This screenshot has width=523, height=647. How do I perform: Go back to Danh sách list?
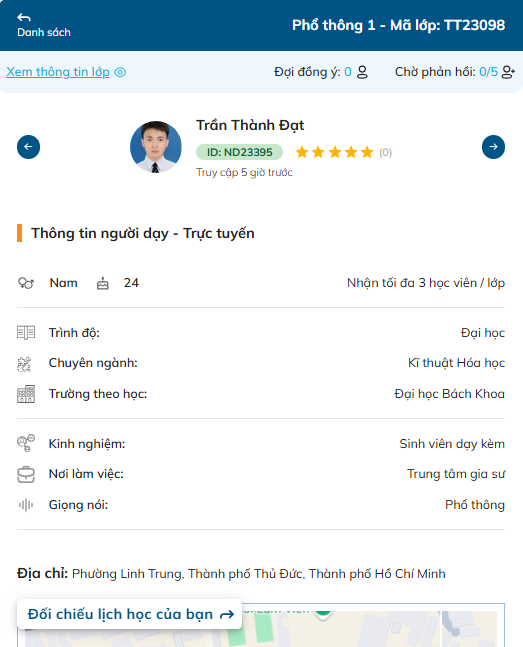(43, 25)
